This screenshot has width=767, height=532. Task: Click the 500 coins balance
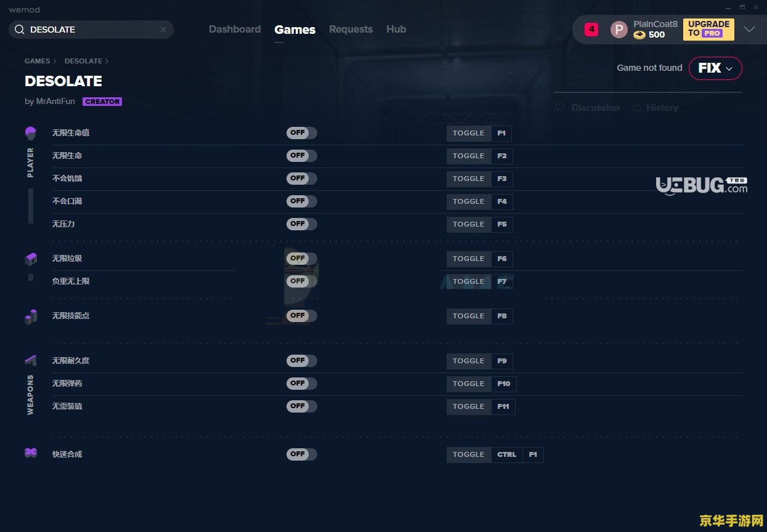tap(657, 35)
